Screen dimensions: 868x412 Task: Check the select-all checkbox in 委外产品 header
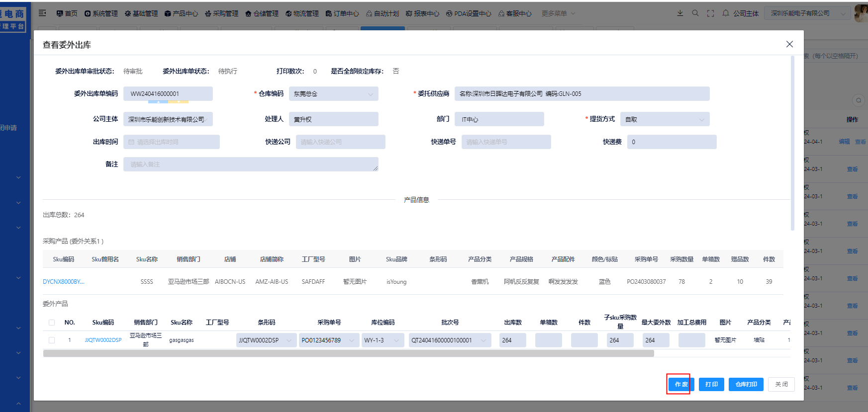pyautogui.click(x=52, y=323)
